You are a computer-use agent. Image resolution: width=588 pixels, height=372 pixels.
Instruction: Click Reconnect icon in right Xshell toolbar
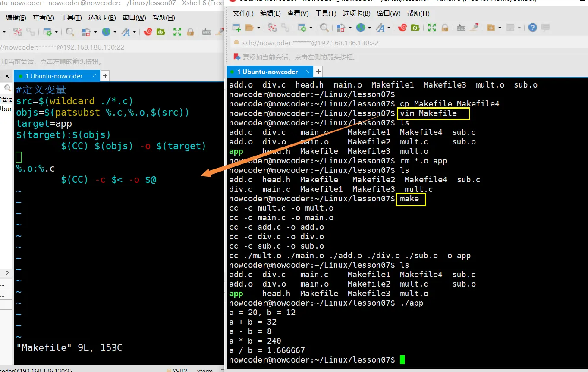tap(272, 28)
